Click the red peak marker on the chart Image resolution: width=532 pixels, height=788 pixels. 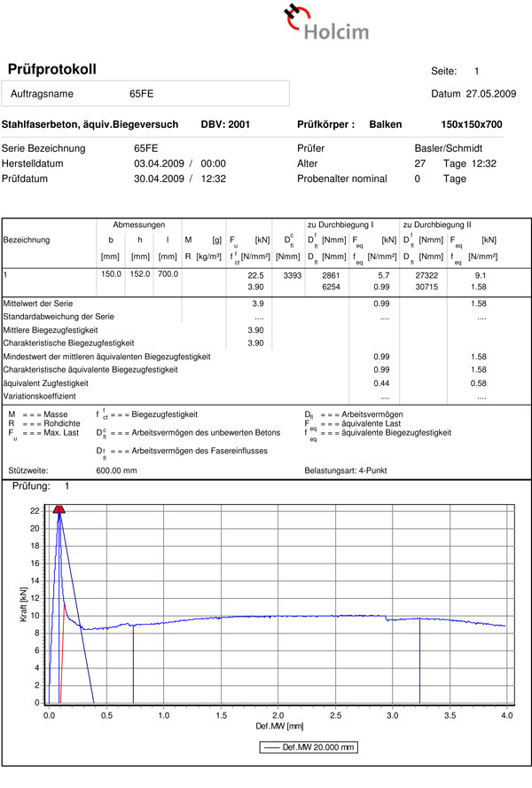59,508
